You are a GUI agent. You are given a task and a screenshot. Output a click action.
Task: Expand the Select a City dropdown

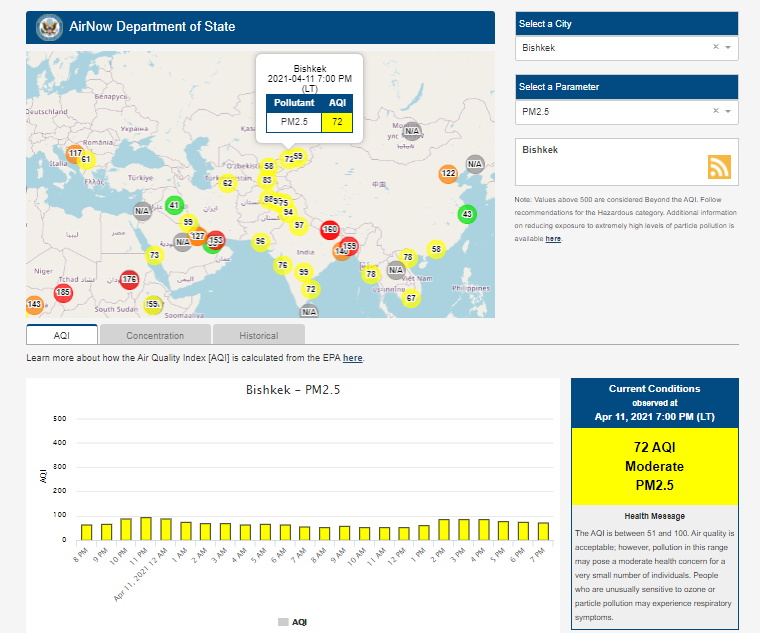729,48
